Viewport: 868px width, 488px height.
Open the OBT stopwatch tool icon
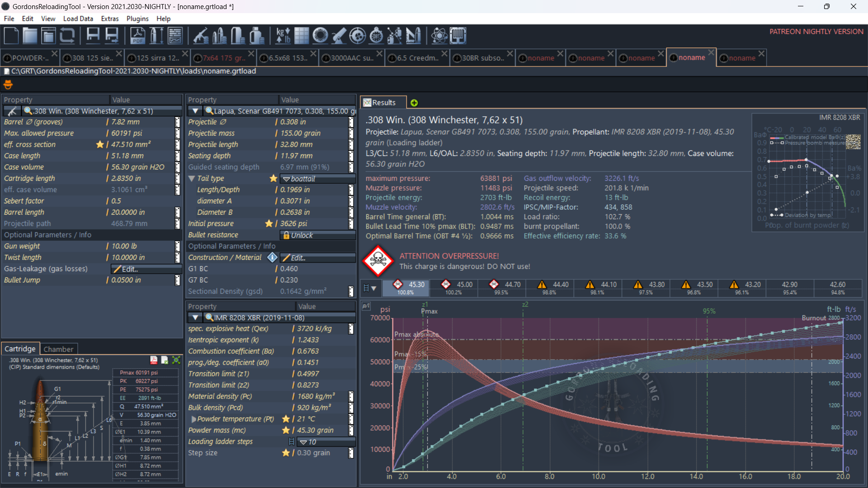click(376, 36)
